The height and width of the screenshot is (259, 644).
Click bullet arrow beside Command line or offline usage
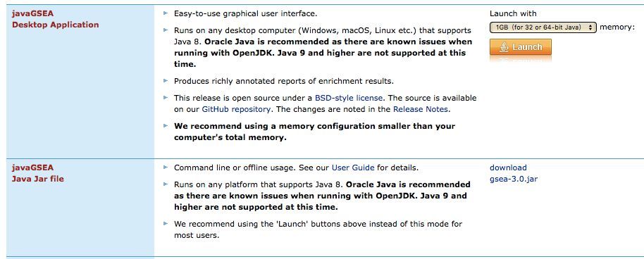pos(166,168)
